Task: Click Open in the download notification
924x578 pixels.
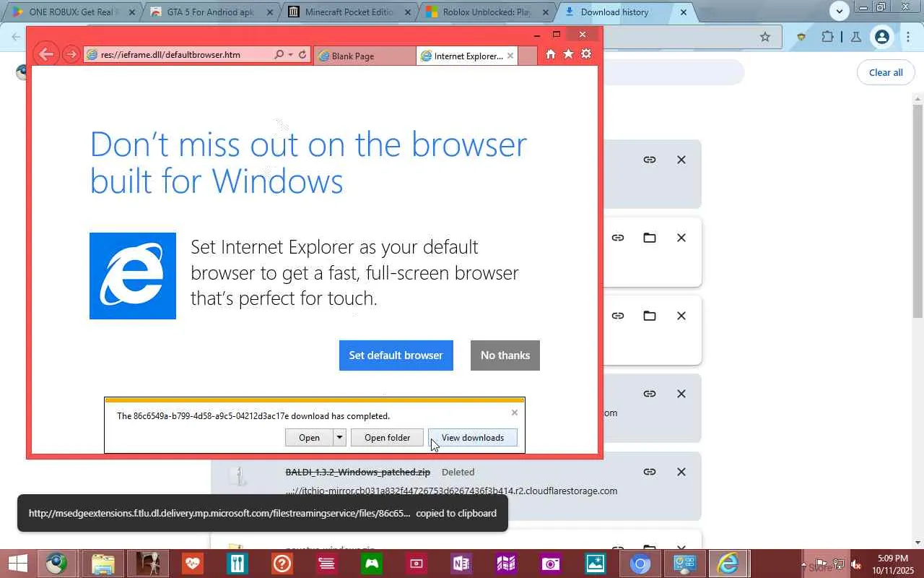Action: pyautogui.click(x=309, y=438)
